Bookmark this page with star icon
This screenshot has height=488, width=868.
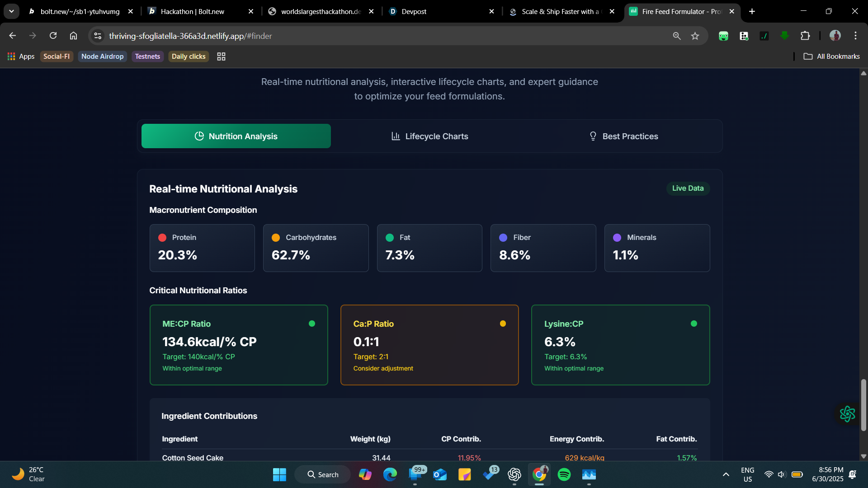695,36
